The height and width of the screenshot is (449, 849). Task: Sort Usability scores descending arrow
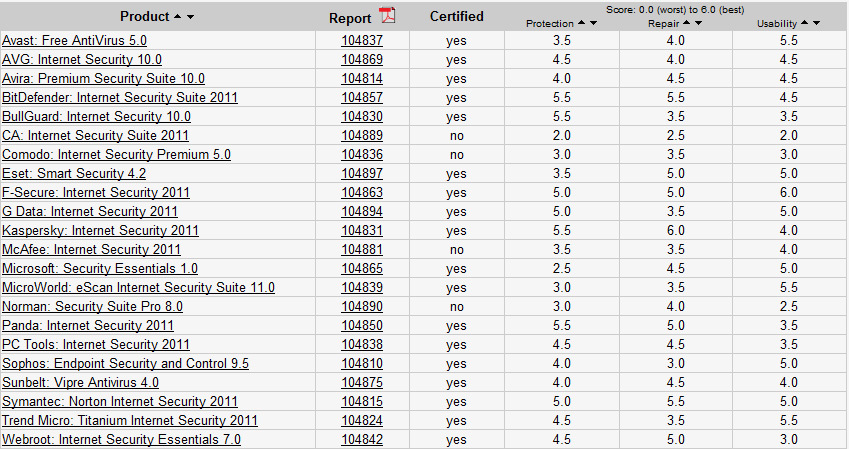[817, 23]
